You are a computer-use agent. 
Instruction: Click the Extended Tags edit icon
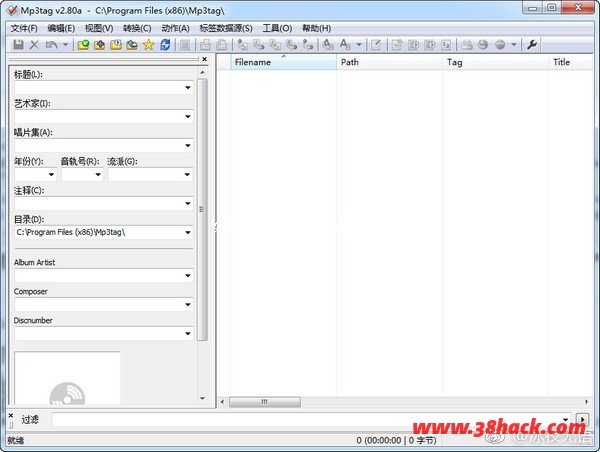[x=376, y=45]
